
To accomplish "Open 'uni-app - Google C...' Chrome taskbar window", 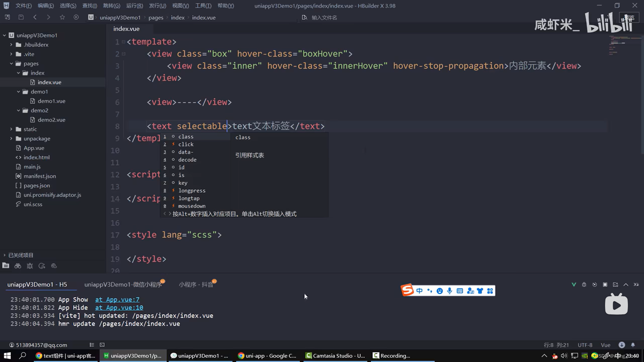I will click(x=267, y=356).
